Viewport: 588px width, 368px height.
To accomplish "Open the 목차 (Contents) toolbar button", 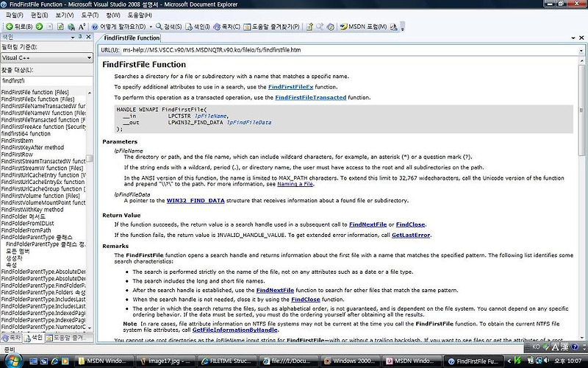I will (x=226, y=26).
